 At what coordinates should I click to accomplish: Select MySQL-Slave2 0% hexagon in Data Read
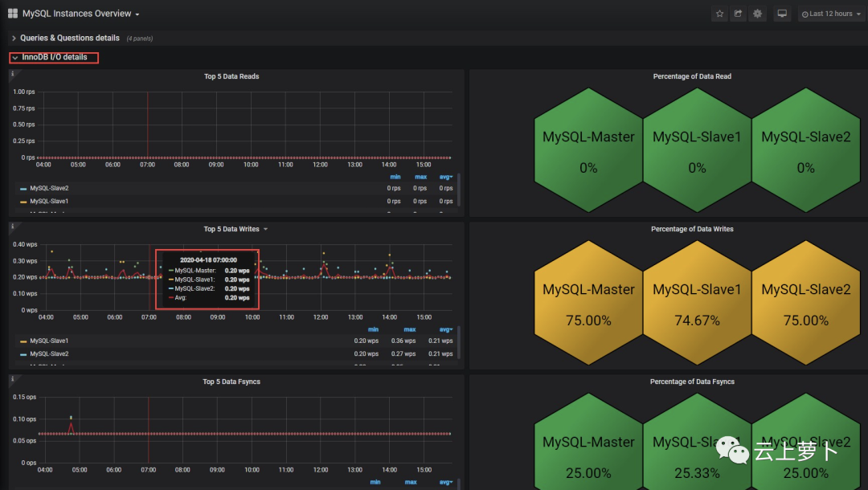[x=806, y=150]
